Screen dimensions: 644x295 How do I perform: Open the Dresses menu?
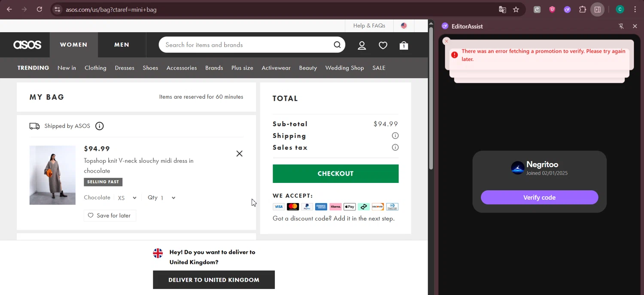[125, 68]
